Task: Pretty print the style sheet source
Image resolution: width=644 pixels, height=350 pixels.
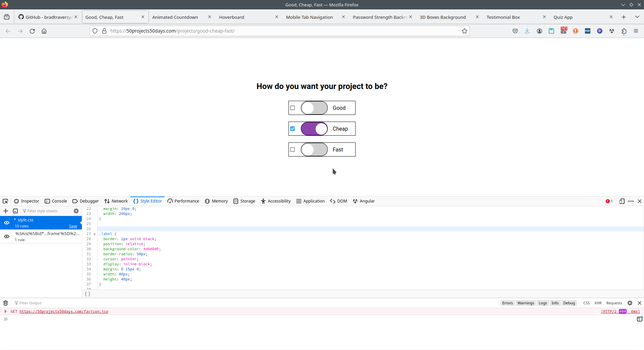Action: [88, 294]
